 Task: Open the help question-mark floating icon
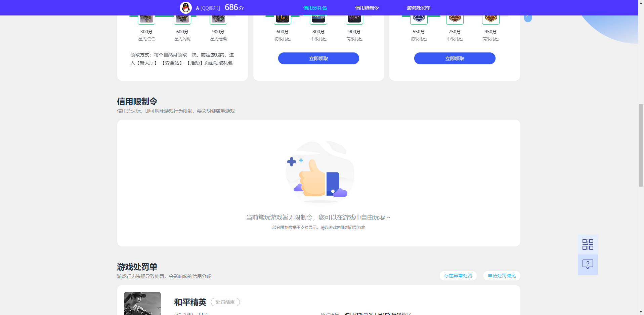588,265
